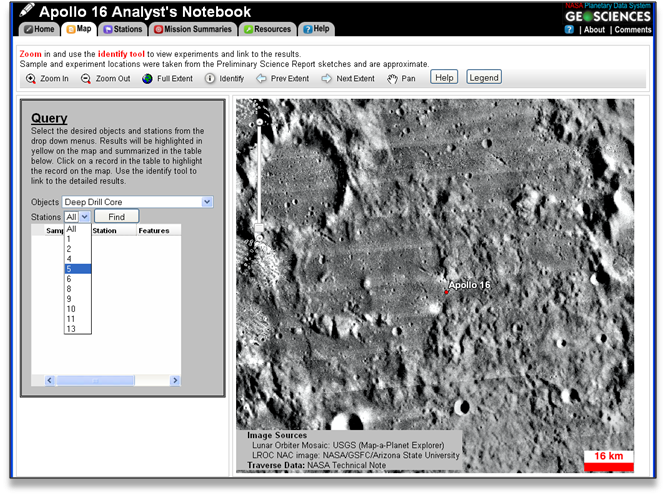Choose station 11 in the Stations list
666x497 pixels.
(x=78, y=319)
